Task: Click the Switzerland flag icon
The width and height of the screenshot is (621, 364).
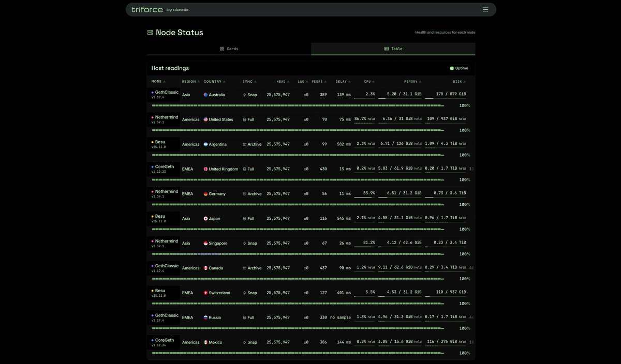Action: click(x=205, y=293)
